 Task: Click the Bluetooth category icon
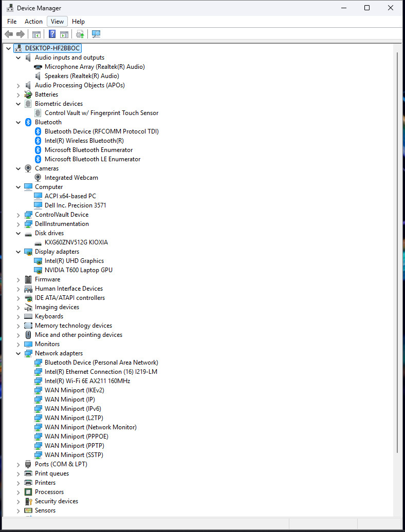[x=28, y=122]
